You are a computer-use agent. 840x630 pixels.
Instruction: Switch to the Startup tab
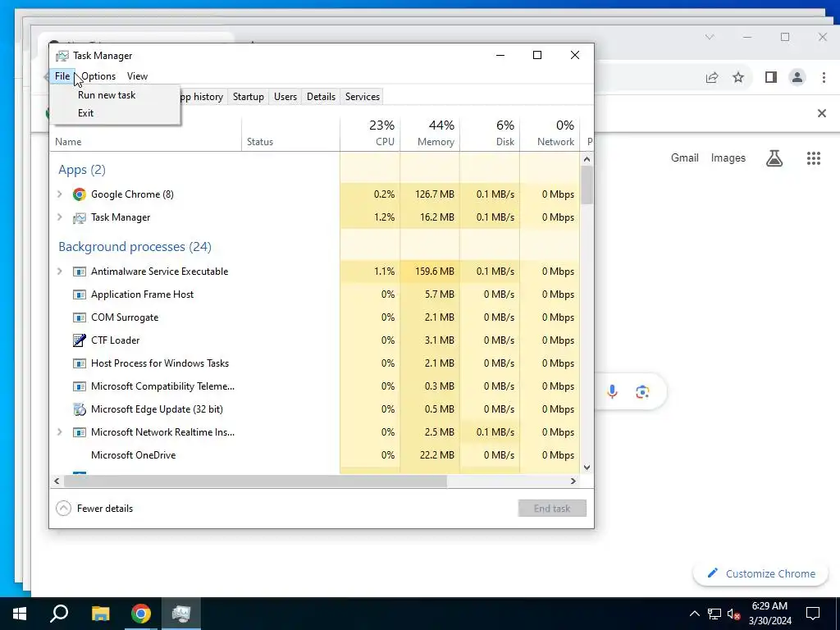point(248,97)
